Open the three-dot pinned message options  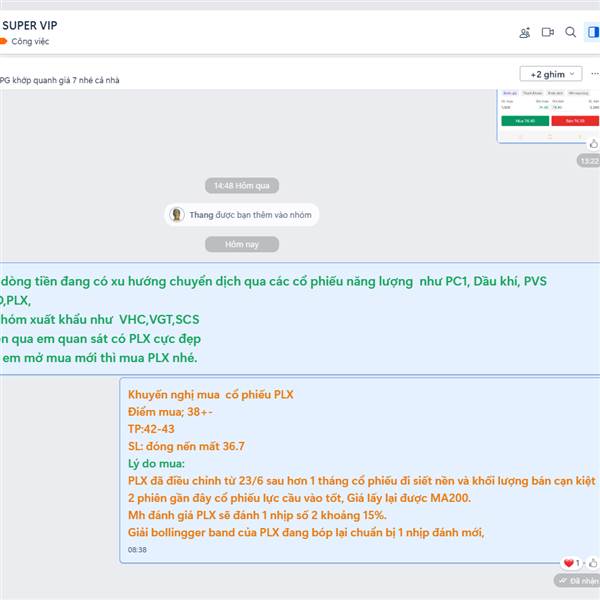pos(595,73)
